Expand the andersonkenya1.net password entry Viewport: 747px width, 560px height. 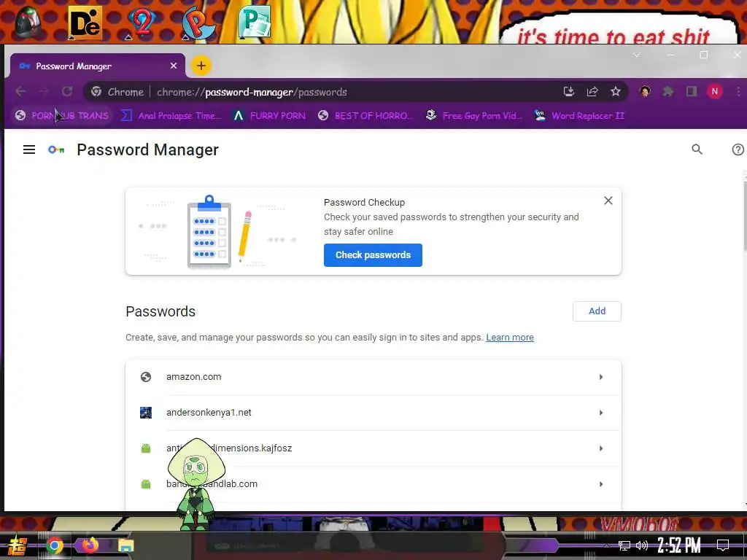point(601,413)
